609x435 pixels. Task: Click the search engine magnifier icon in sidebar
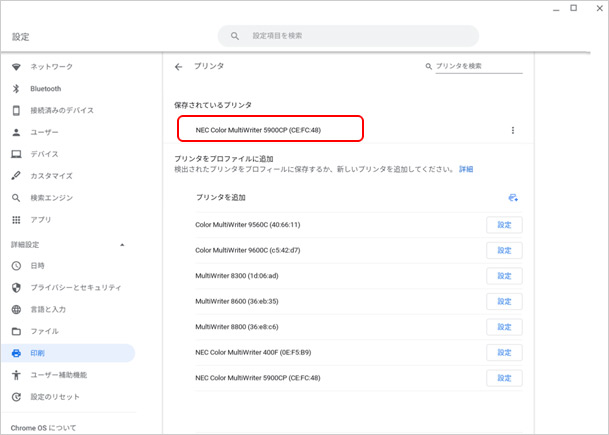[16, 198]
